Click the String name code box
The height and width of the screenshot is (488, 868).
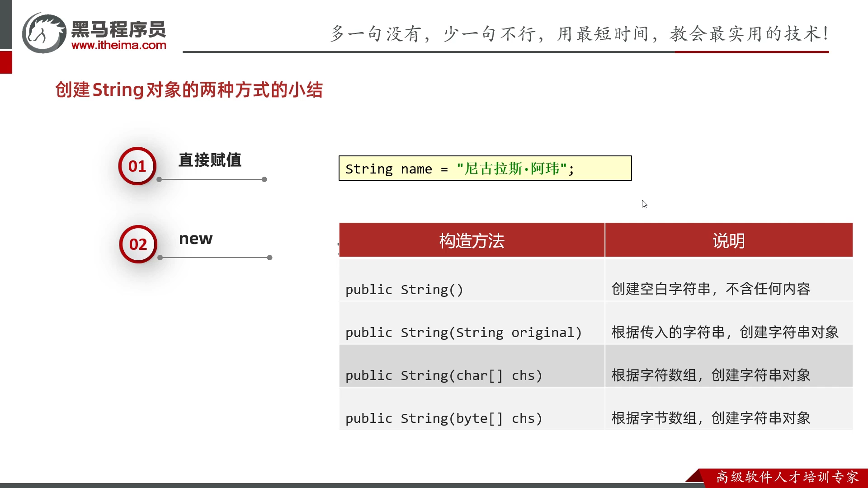[x=485, y=168]
